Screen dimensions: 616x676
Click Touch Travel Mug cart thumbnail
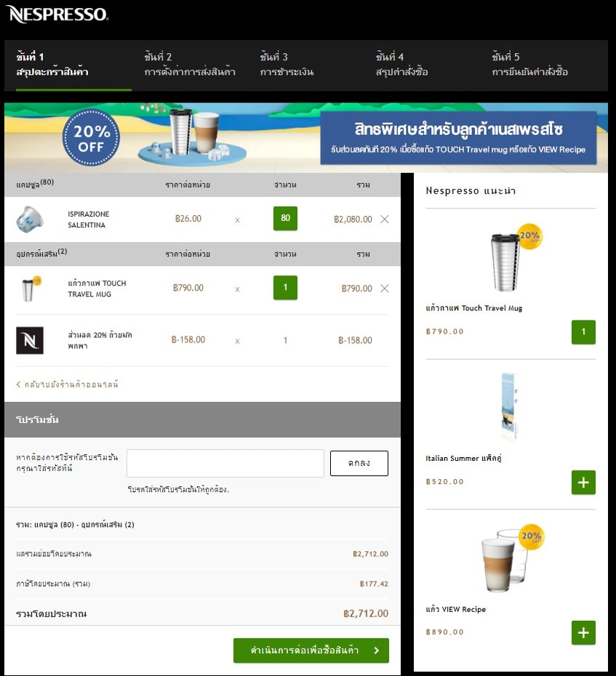point(30,289)
